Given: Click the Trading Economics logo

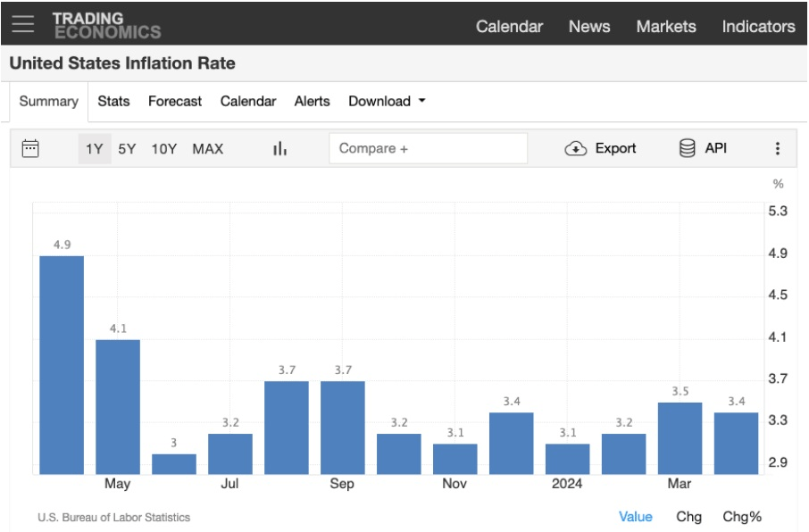Looking at the screenshot, I should click(106, 25).
